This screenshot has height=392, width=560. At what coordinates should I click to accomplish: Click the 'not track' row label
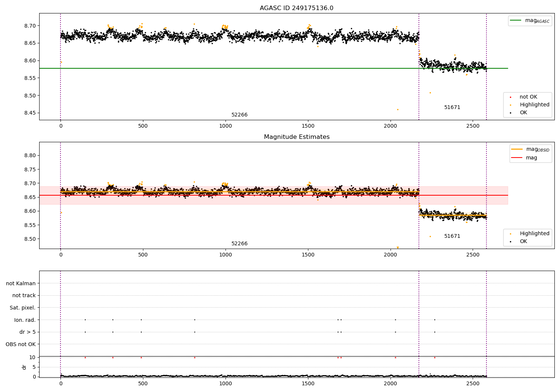(x=24, y=296)
